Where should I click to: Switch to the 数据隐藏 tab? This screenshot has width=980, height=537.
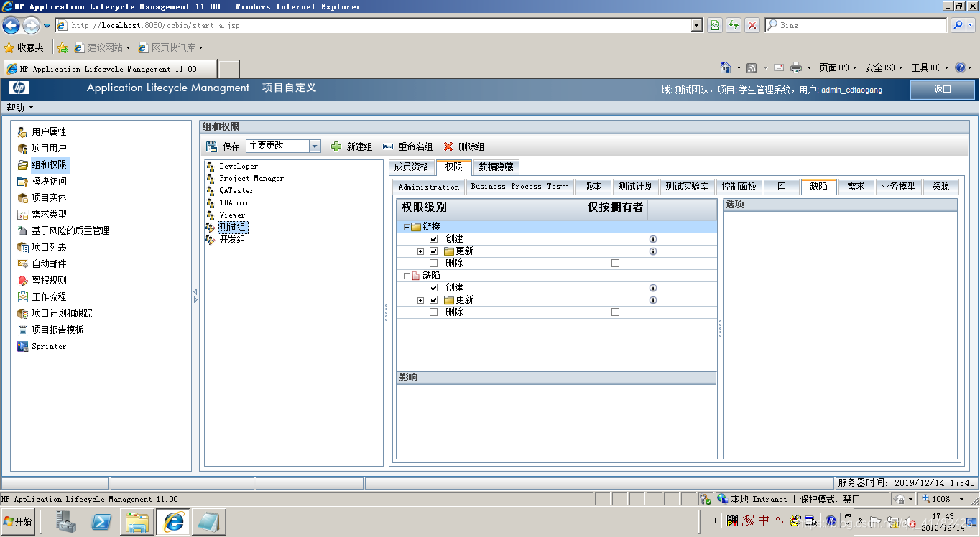tap(496, 167)
